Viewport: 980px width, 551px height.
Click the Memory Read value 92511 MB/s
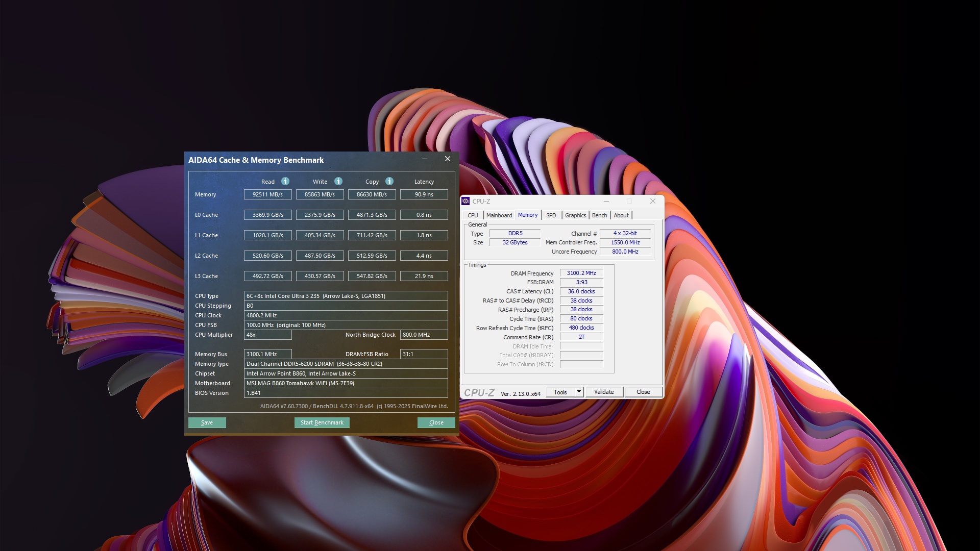[x=268, y=194]
